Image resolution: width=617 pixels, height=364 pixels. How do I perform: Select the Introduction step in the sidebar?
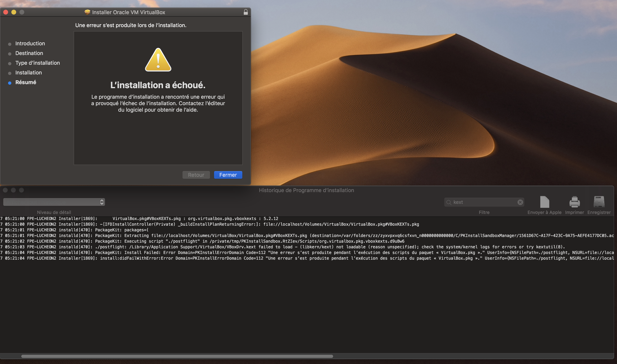point(30,43)
